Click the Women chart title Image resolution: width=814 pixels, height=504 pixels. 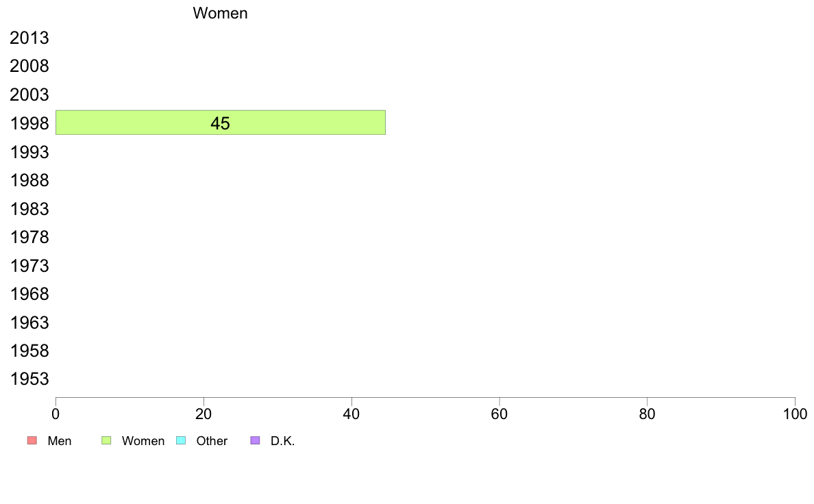coord(220,13)
